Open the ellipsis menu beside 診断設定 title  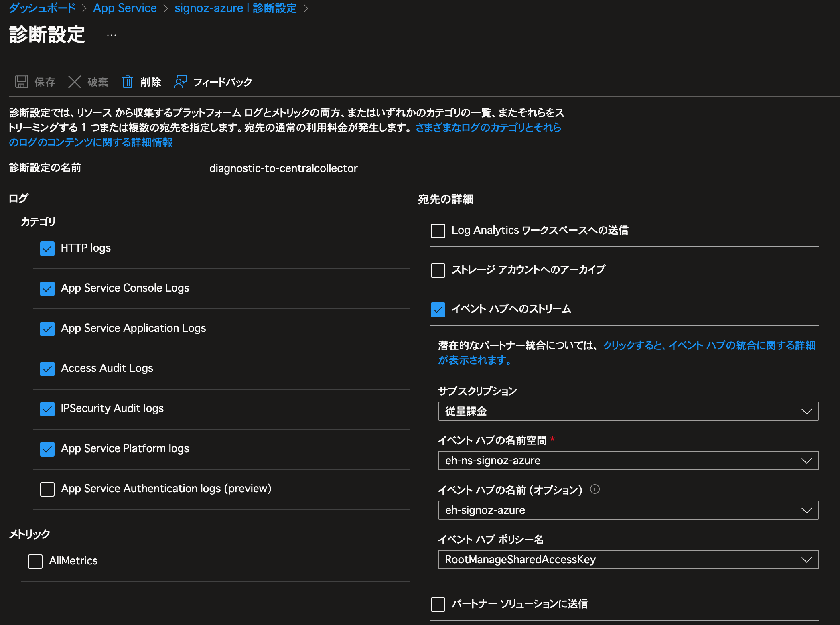point(112,36)
